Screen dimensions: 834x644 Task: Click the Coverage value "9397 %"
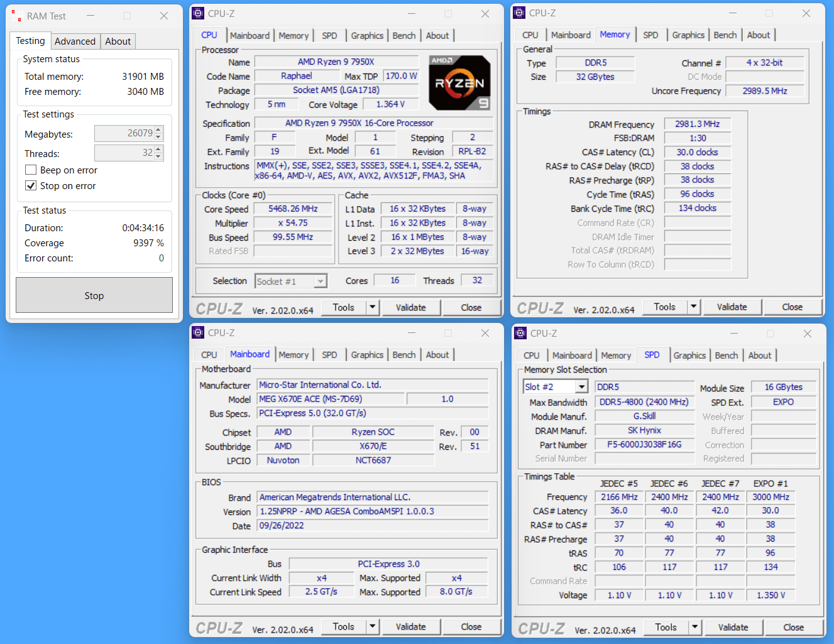(148, 243)
